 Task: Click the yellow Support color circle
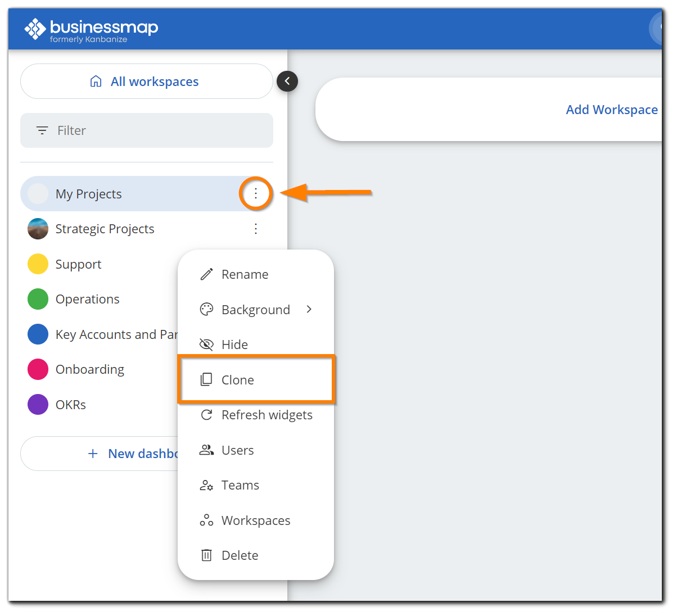coord(38,264)
